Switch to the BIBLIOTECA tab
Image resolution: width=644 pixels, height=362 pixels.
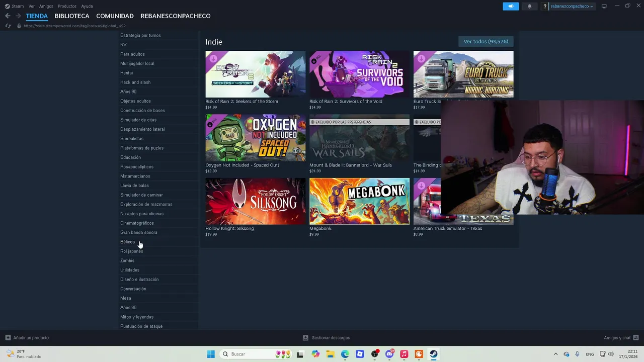click(72, 16)
